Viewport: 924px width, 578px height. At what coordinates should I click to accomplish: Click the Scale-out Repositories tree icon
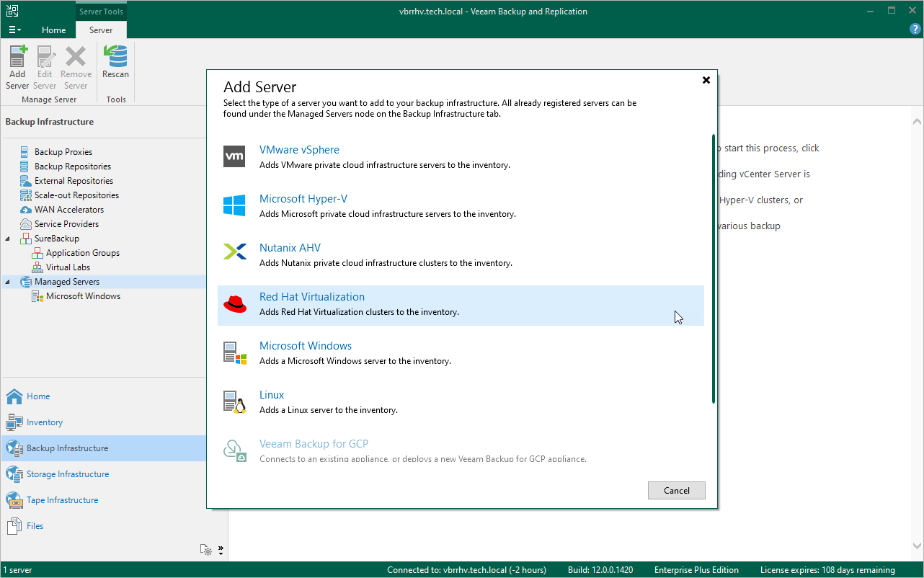point(26,195)
